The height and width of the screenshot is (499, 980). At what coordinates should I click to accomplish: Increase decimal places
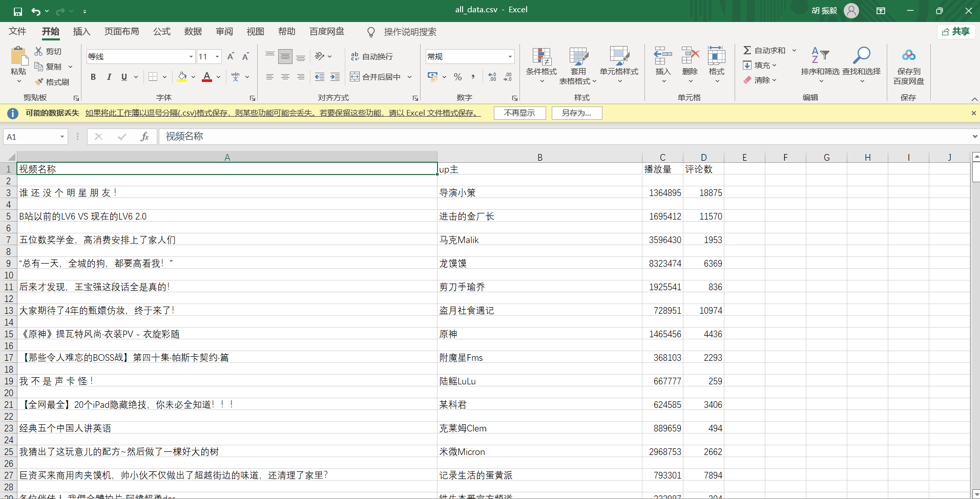(x=492, y=77)
